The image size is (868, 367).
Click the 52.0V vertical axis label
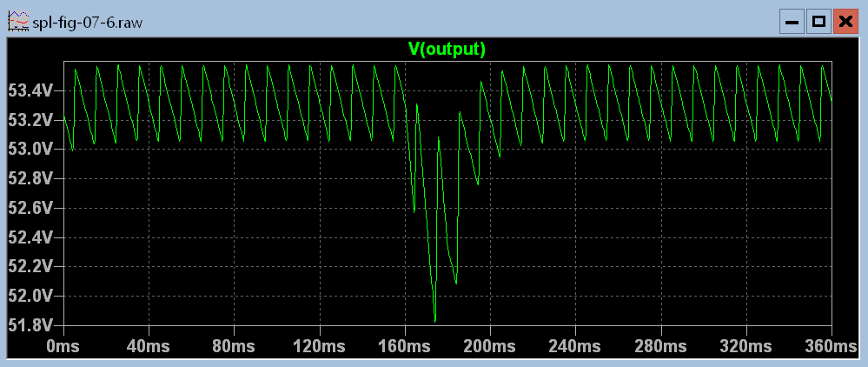pos(30,296)
